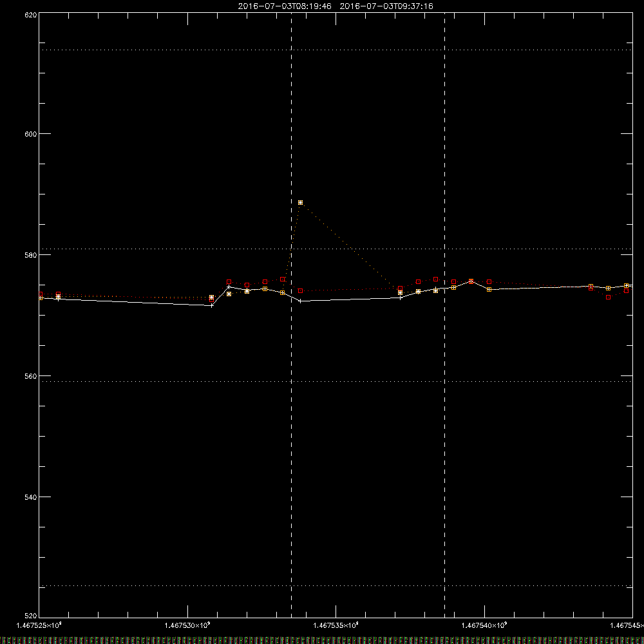Pick the white line's lowest point left of 1.467535
The width and height of the screenshot is (644, 644).
[x=212, y=305]
